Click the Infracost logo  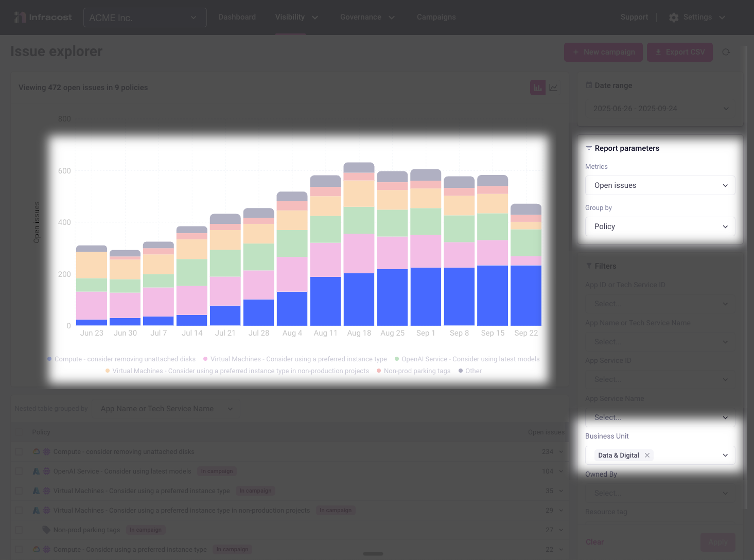(x=43, y=17)
